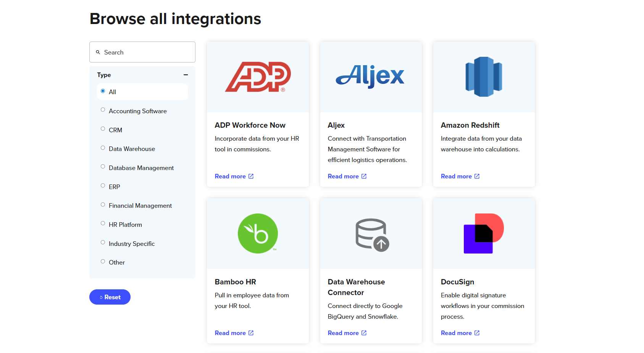
Task: Click the Bamboo HR green logo
Action: [258, 233]
